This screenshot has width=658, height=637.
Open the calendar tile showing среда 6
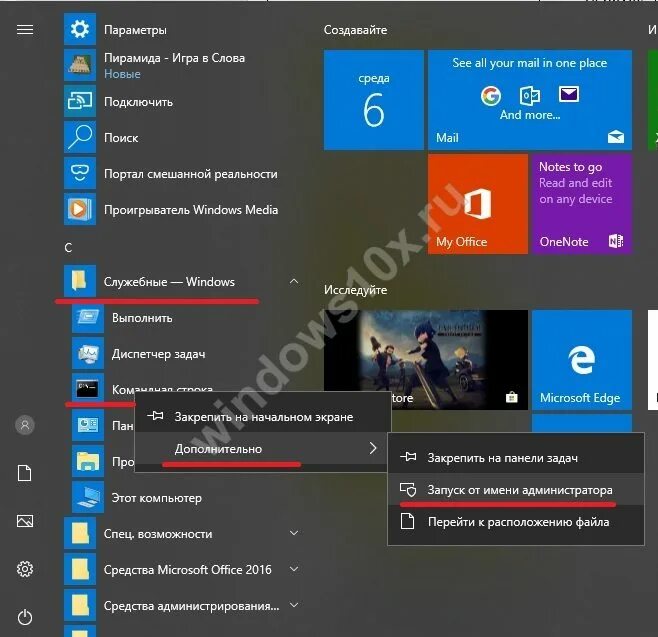click(373, 100)
